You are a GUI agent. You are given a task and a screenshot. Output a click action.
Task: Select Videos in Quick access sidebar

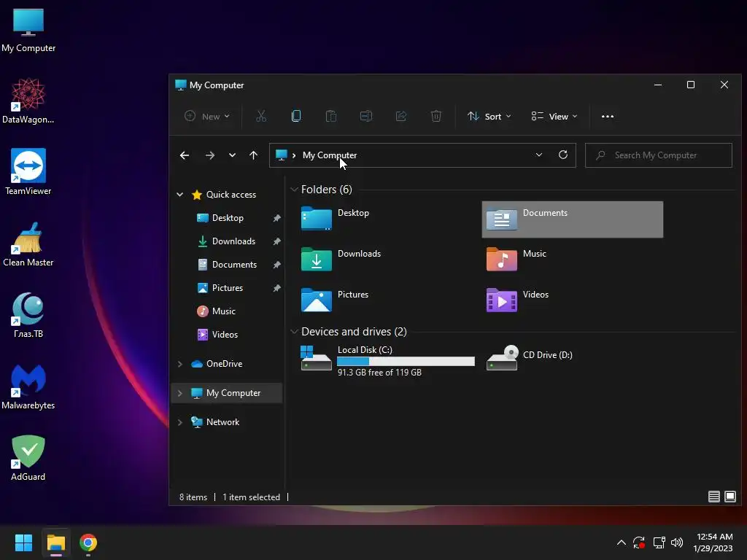click(225, 334)
